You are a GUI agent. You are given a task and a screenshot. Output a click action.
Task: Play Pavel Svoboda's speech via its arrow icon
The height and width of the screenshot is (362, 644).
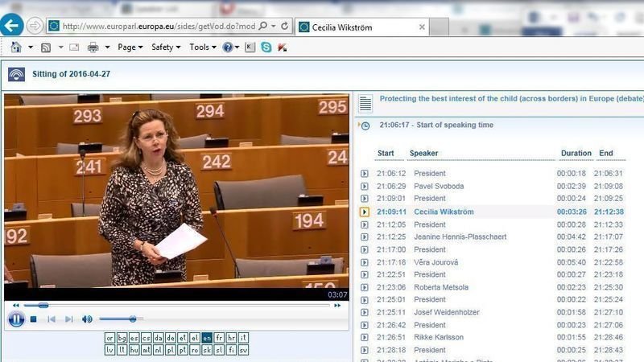365,186
